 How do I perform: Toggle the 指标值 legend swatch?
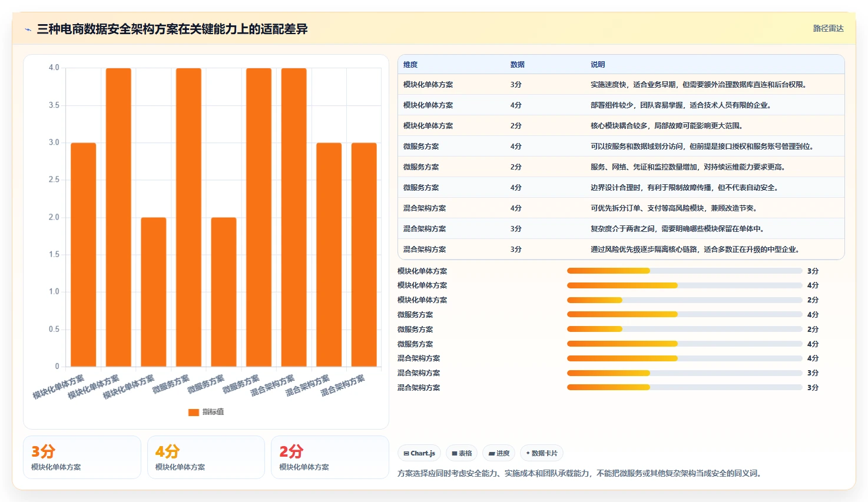193,412
